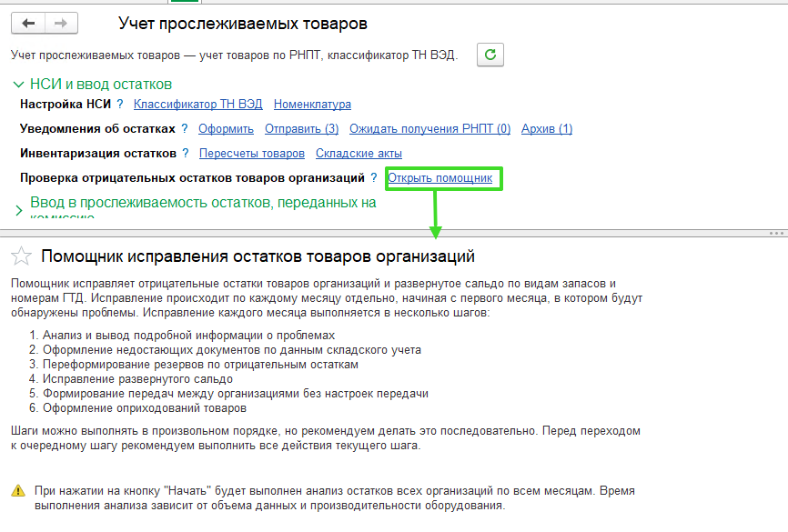The image size is (788, 532).
Task: Click the Уведомления об остатках label
Action: coord(97,128)
